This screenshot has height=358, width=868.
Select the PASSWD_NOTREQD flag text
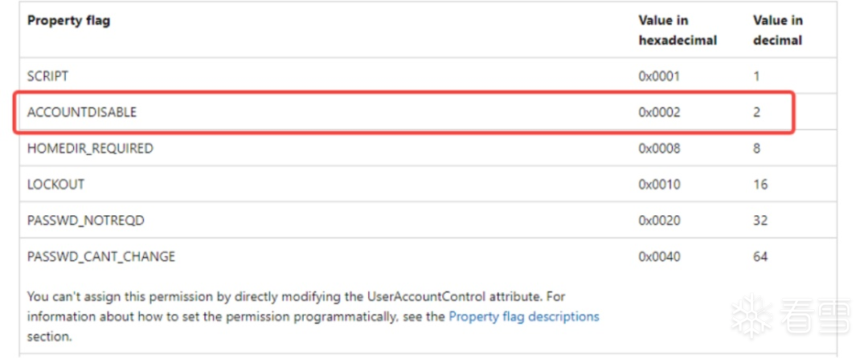coord(86,221)
